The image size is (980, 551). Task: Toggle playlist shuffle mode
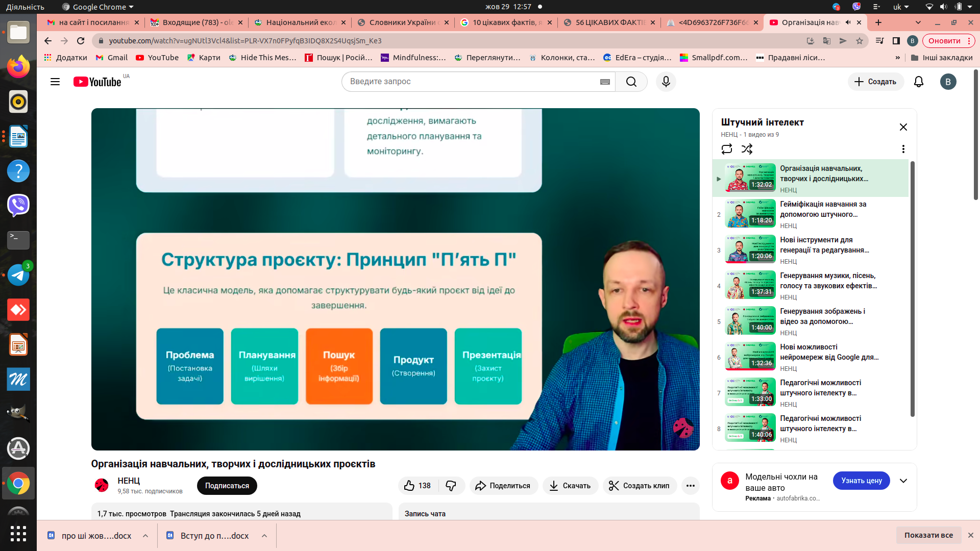point(747,149)
